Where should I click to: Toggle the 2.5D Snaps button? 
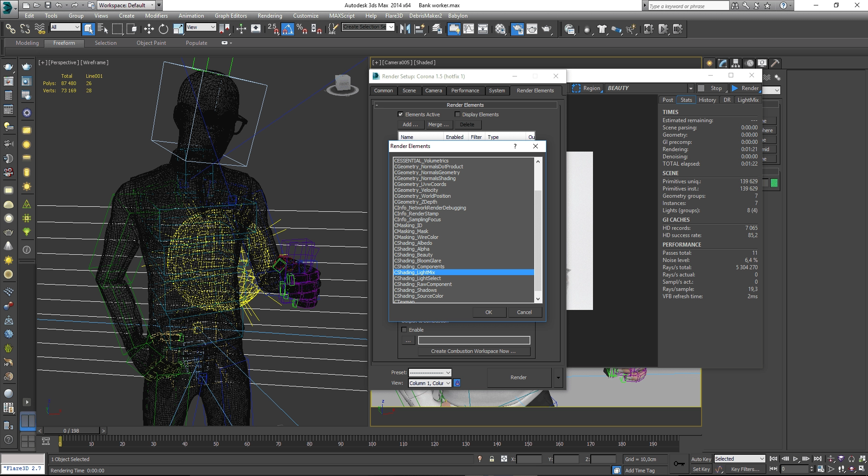pos(273,29)
